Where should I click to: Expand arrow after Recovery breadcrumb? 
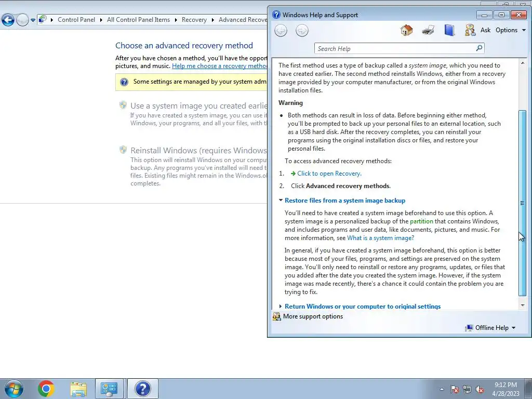point(212,20)
